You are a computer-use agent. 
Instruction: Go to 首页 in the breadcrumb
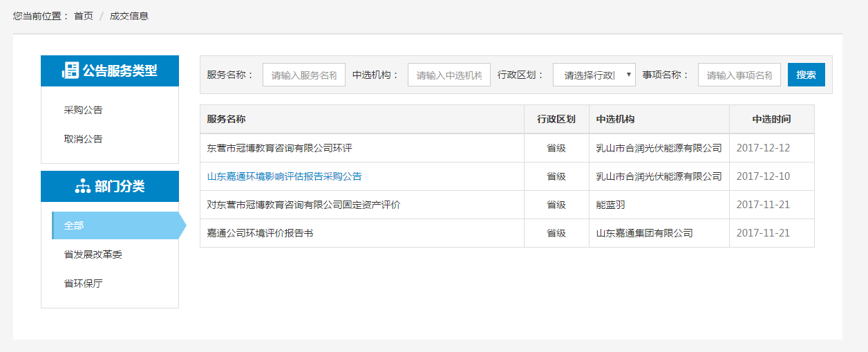[84, 16]
